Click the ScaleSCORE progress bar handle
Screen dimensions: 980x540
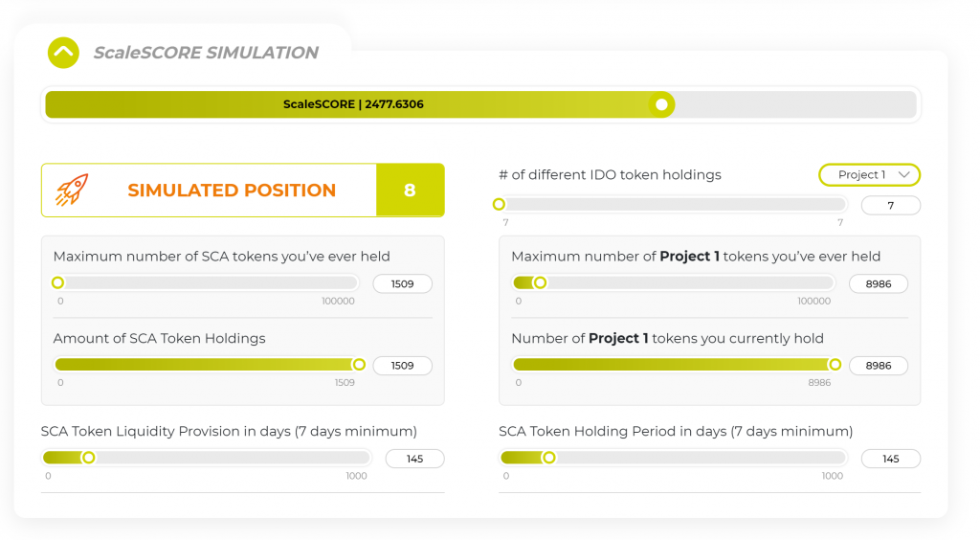click(661, 104)
